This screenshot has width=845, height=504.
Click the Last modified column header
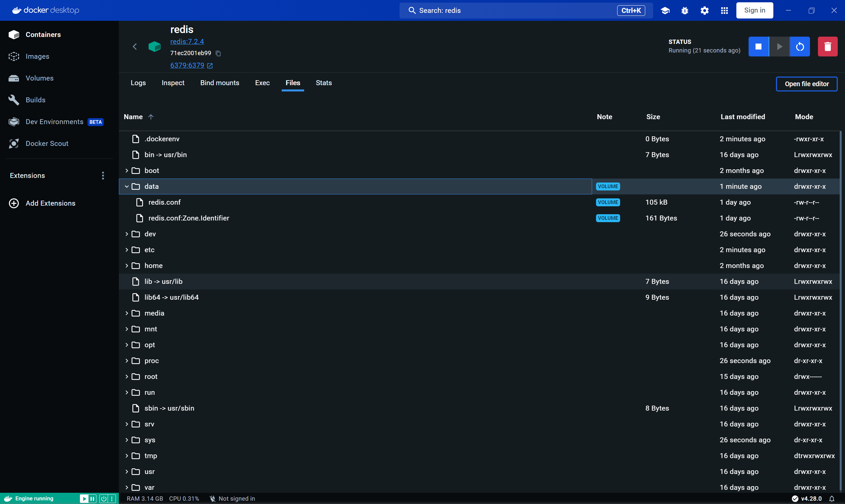point(743,117)
